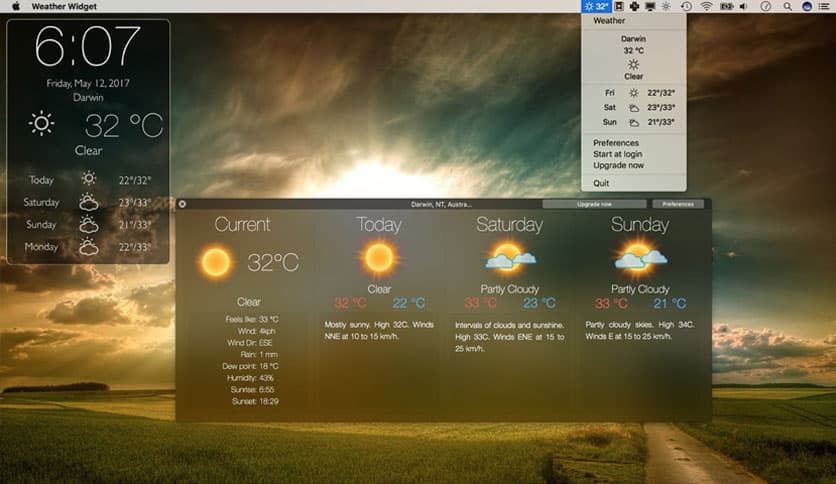Viewport: 836px width, 484px height.
Task: Select the Sat 23°/33° forecast row
Action: click(633, 108)
